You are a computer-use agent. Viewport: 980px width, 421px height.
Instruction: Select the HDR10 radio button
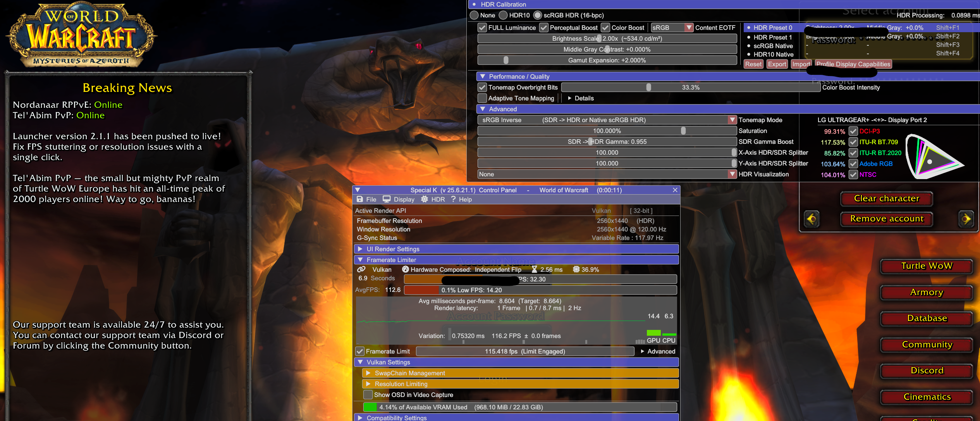pos(503,15)
